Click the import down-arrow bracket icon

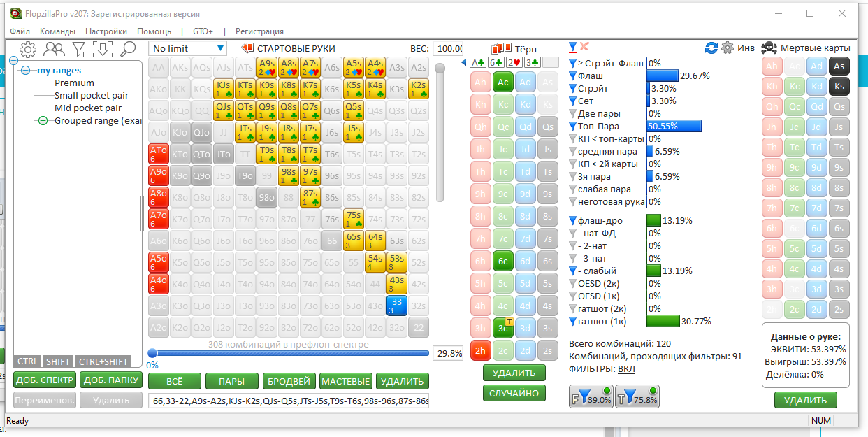pos(103,49)
